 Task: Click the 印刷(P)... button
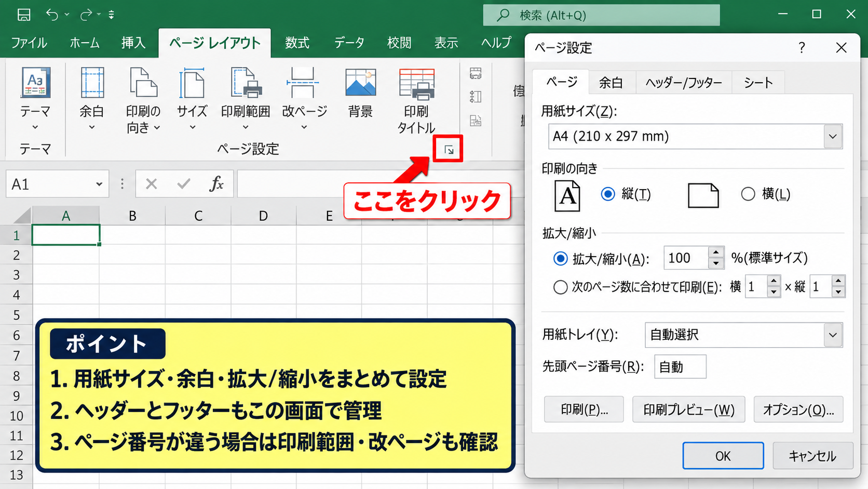click(x=584, y=409)
